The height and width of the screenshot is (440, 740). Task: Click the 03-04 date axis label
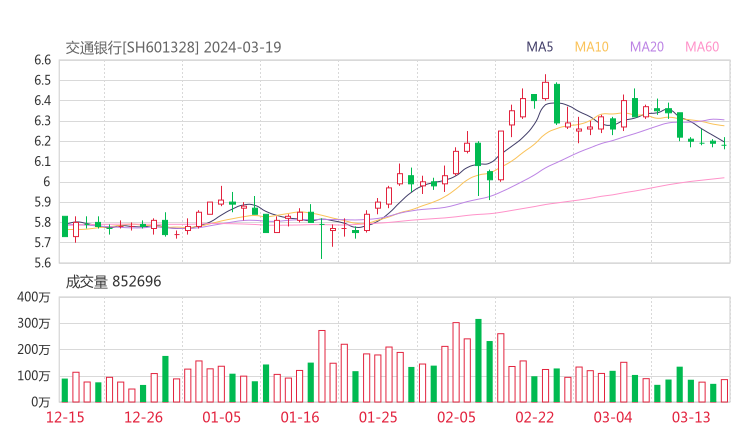[x=613, y=417]
